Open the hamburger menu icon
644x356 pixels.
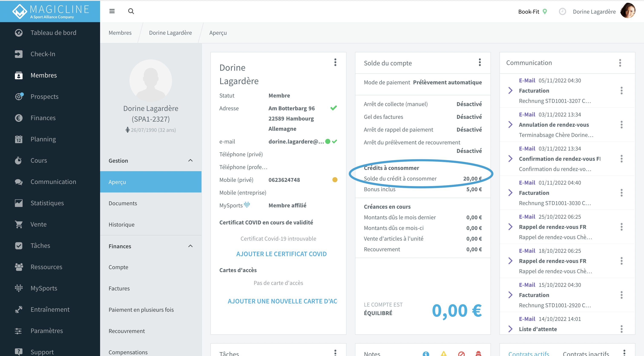pyautogui.click(x=112, y=11)
